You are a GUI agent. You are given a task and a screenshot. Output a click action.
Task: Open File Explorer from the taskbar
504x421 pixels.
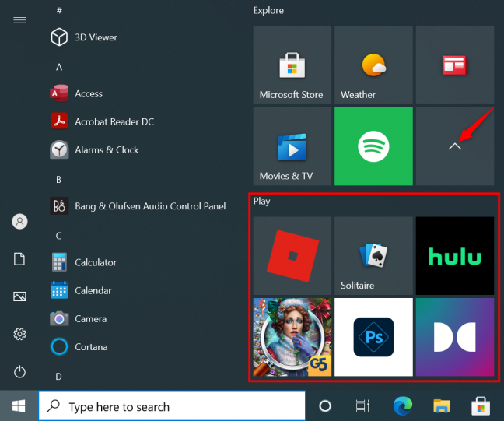(x=442, y=406)
